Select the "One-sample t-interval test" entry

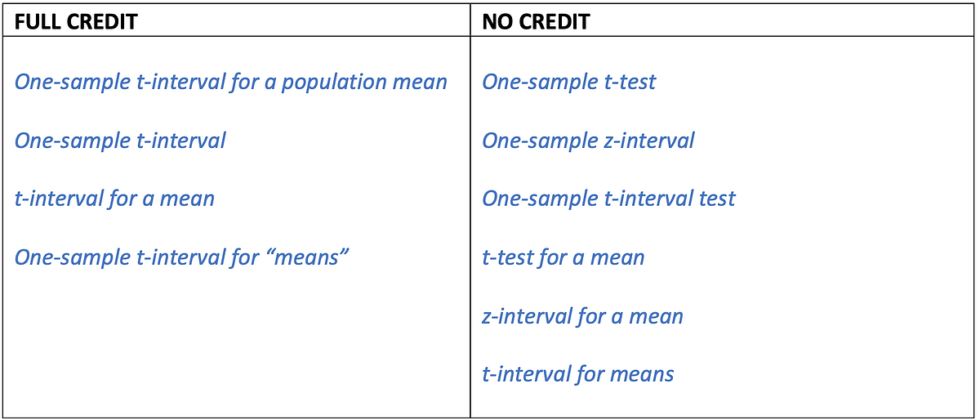[608, 199]
